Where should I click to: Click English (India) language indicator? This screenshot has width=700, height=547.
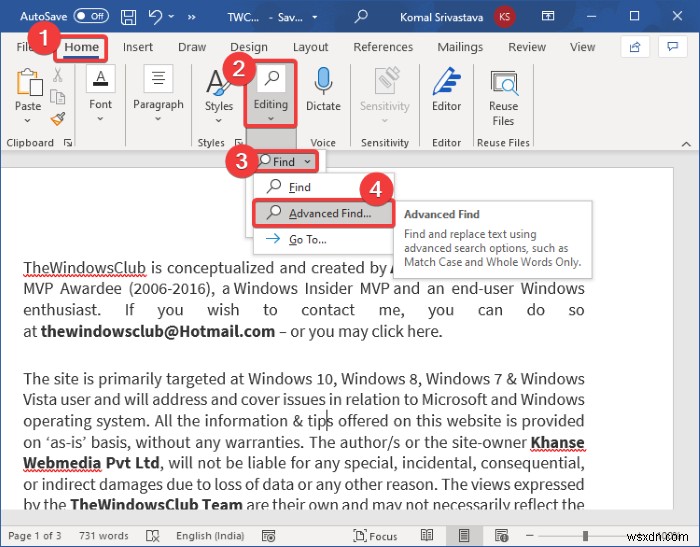(x=210, y=535)
